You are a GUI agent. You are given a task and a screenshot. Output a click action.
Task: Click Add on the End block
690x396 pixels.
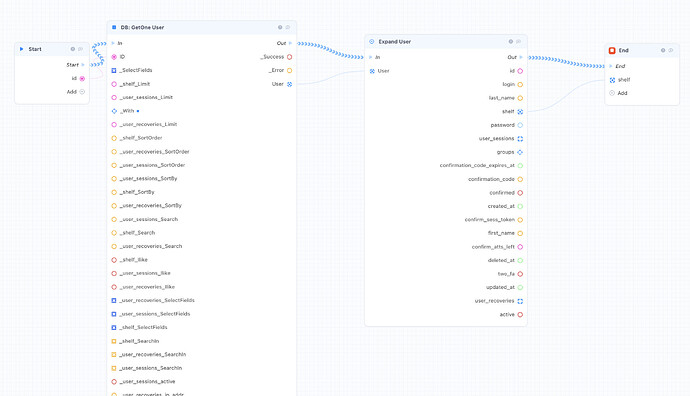click(612, 93)
